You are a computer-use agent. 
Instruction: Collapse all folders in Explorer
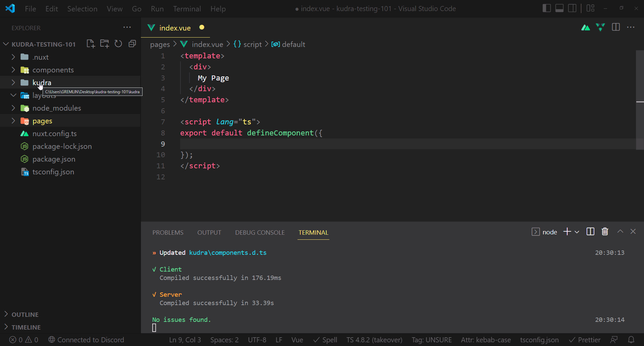click(132, 44)
